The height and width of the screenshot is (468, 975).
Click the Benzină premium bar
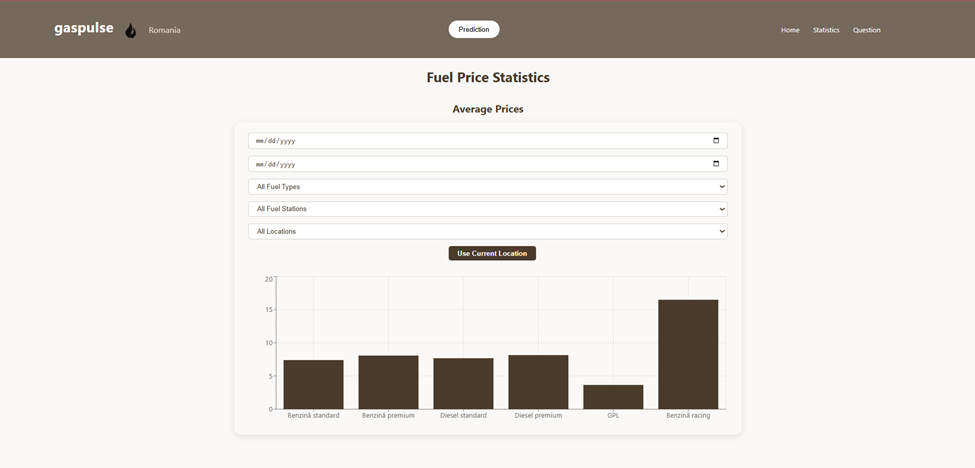click(388, 383)
